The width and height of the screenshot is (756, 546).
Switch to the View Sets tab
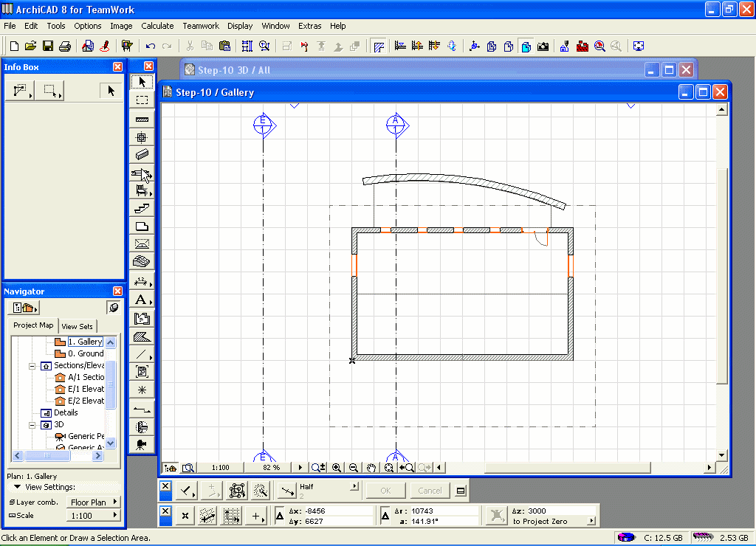(x=78, y=326)
